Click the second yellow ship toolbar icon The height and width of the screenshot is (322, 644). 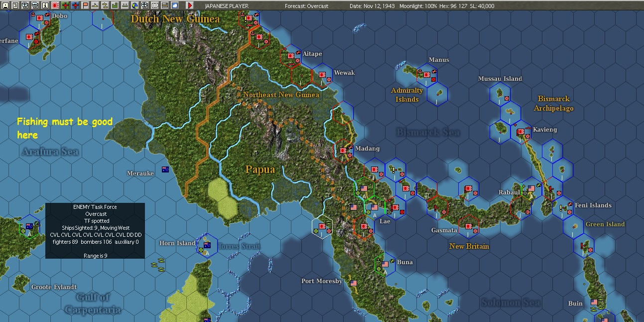pos(105,5)
